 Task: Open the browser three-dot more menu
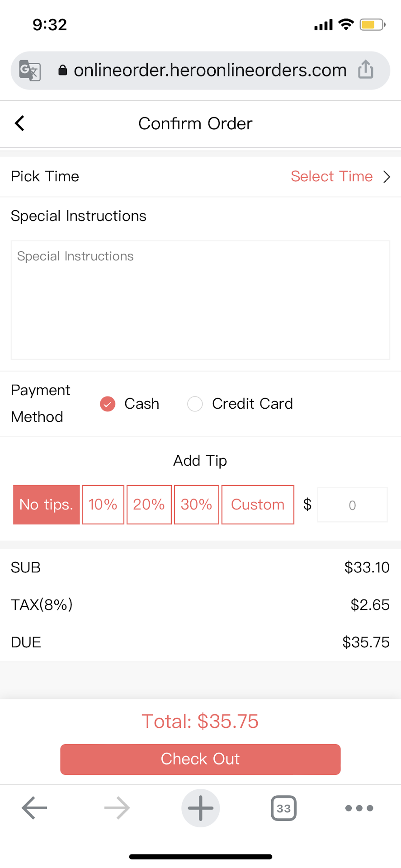pos(359,808)
